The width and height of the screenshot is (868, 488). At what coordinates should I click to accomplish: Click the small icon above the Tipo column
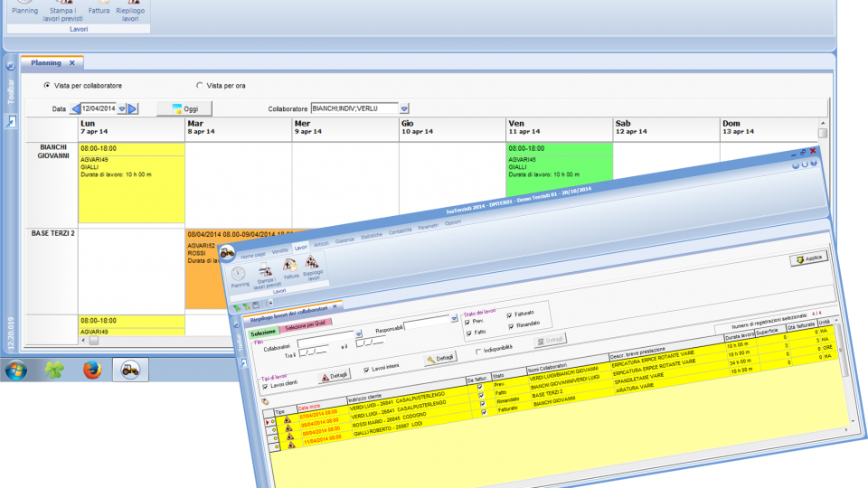coord(265,401)
